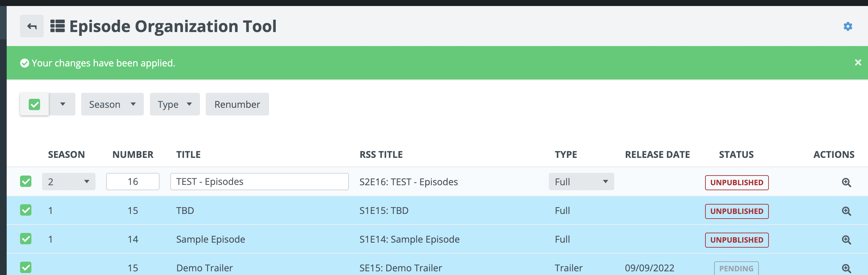This screenshot has width=868, height=275.
Task: Open the Season bulk dropdown
Action: click(x=112, y=104)
